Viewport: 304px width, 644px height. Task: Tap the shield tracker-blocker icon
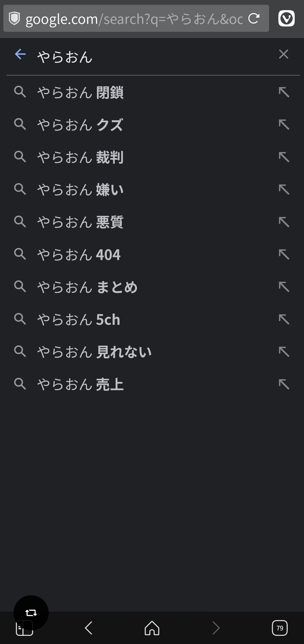14,19
